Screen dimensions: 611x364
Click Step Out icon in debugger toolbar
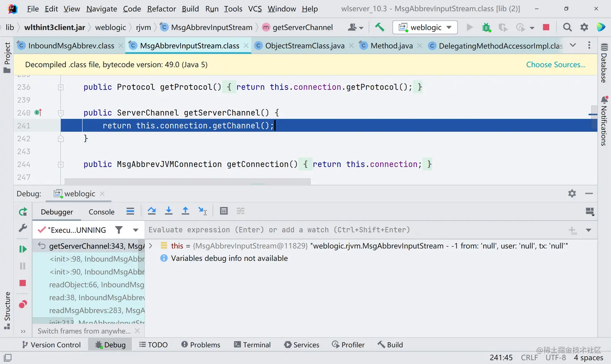[x=185, y=211]
